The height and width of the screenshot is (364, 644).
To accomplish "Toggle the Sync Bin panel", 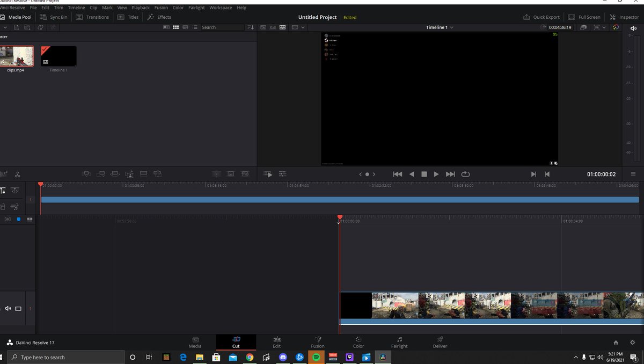I will click(x=54, y=17).
